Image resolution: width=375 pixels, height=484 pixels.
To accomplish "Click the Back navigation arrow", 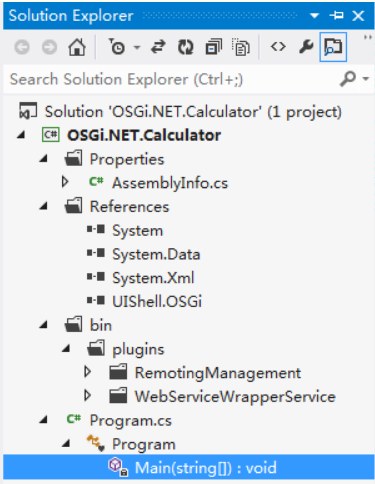I will coord(22,47).
